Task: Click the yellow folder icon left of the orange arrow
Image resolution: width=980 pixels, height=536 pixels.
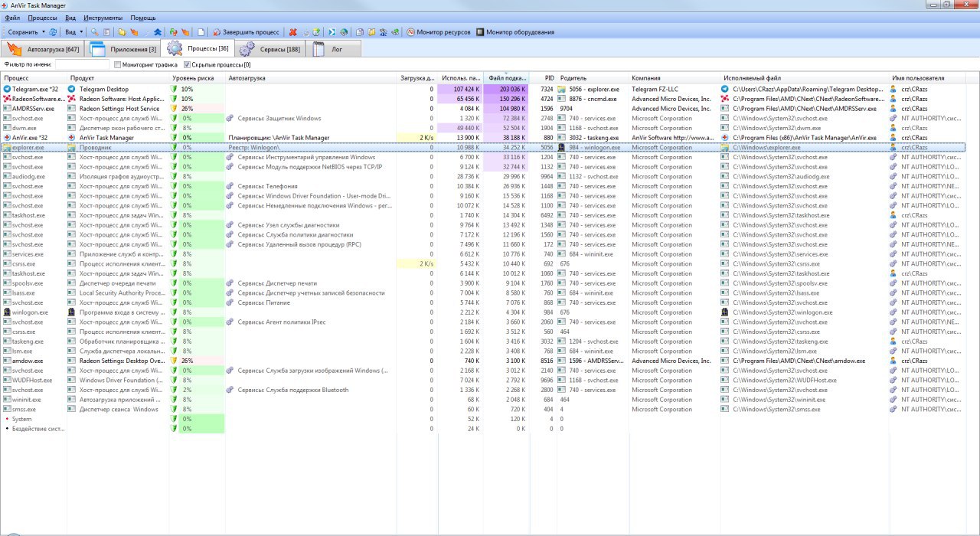Action: pos(122,32)
